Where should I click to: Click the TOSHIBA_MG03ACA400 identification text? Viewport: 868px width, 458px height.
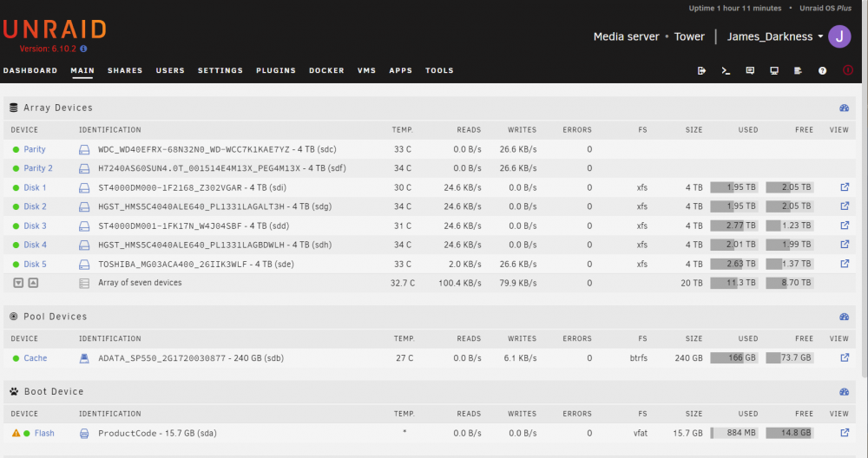point(196,265)
